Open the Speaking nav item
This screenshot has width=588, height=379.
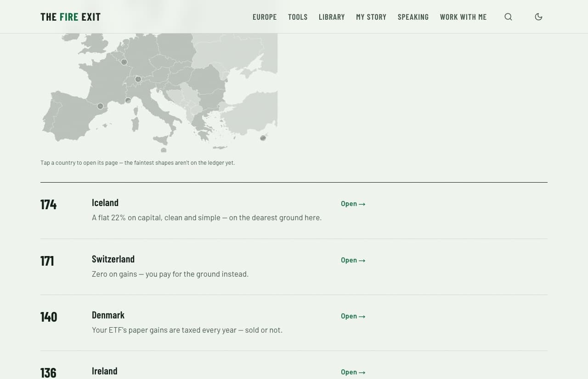[x=413, y=17]
